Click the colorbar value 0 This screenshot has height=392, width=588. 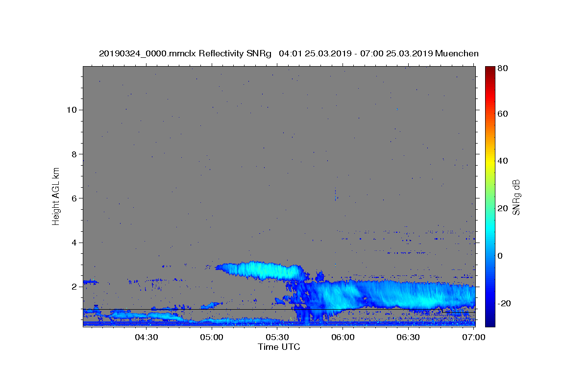coord(501,256)
